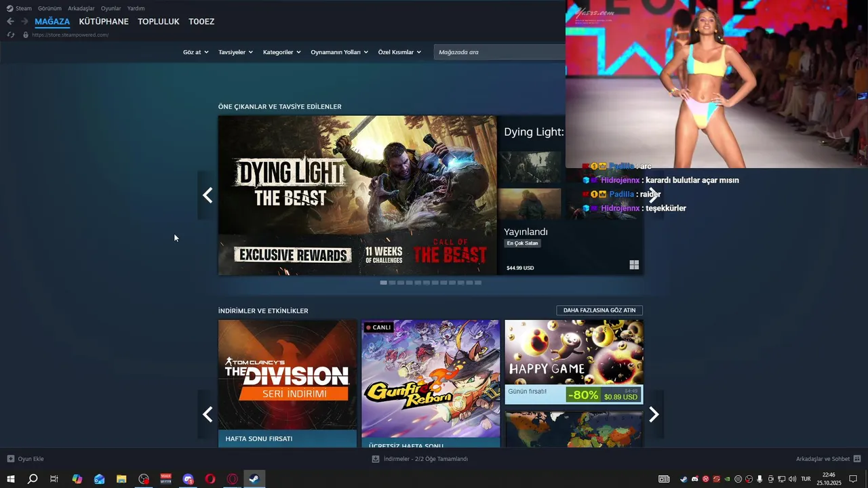Viewport: 868px width, 488px height.
Task: Open the Arkadaşlar menu
Action: click(x=81, y=8)
